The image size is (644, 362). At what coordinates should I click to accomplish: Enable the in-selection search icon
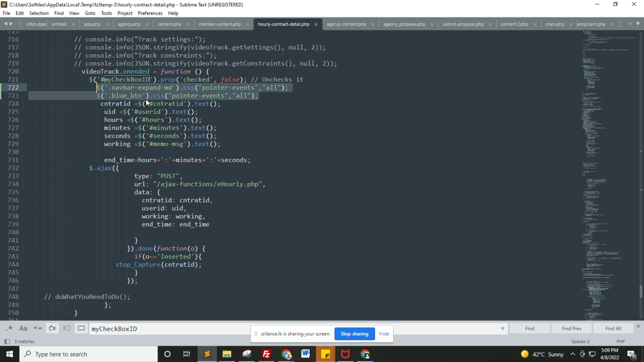67,329
